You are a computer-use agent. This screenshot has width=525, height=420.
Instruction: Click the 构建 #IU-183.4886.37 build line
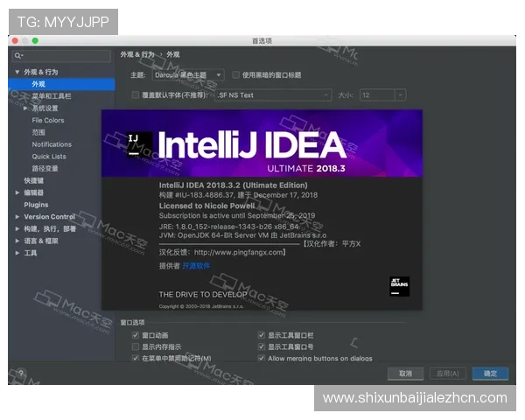tap(238, 195)
